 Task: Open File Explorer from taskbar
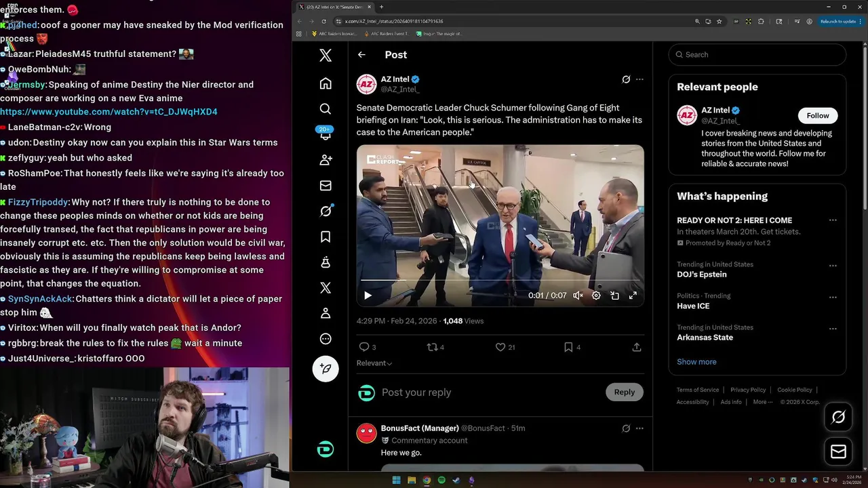(412, 481)
